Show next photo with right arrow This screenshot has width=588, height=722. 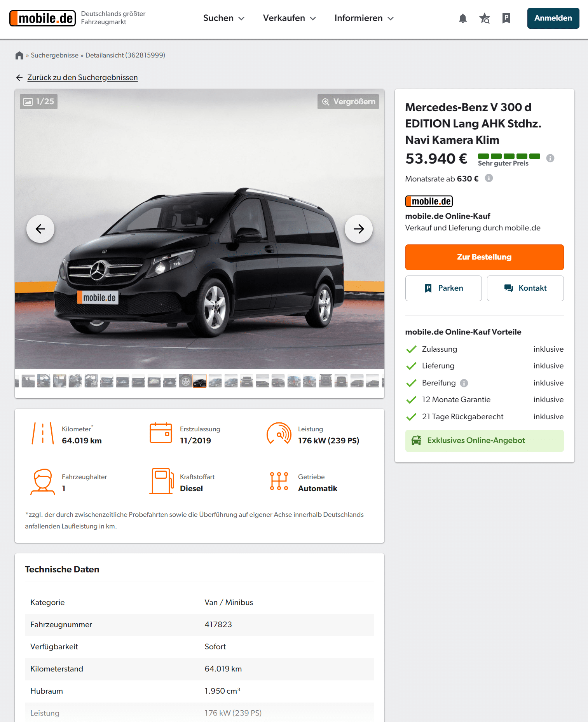(x=359, y=229)
